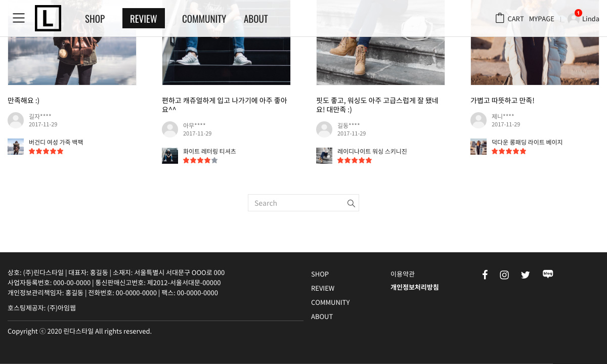Open ABOUT link in the footer

point(322,316)
